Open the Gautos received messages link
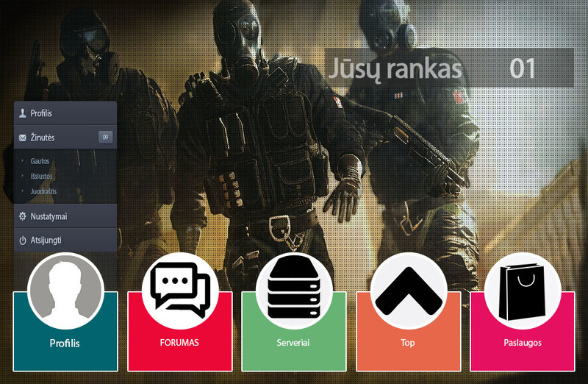 point(40,161)
